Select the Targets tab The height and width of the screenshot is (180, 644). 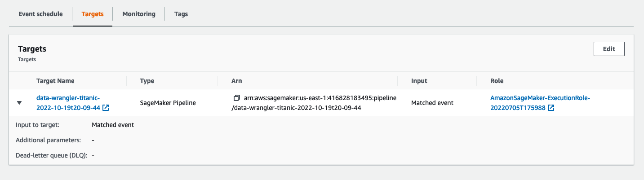(93, 14)
